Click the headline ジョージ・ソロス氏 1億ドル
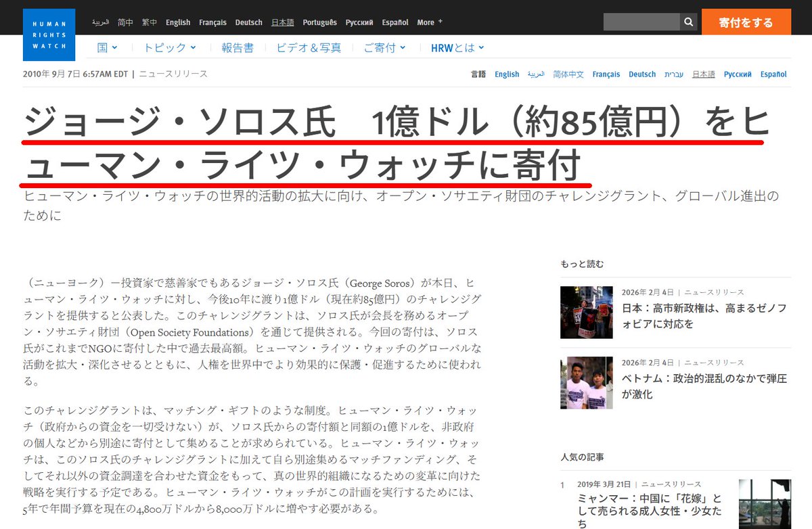The width and height of the screenshot is (812, 529). coord(396,144)
